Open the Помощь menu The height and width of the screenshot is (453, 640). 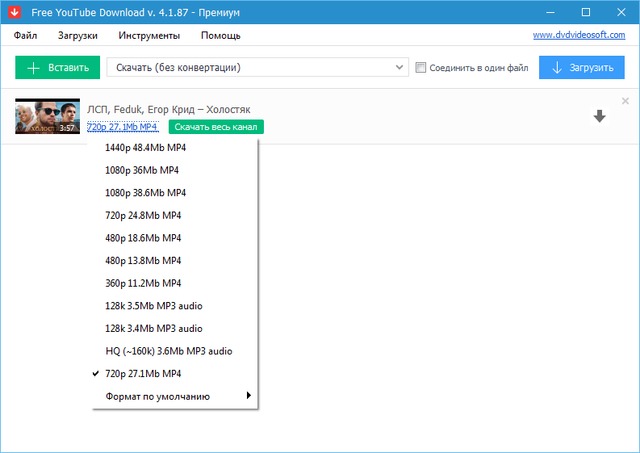[x=220, y=36]
